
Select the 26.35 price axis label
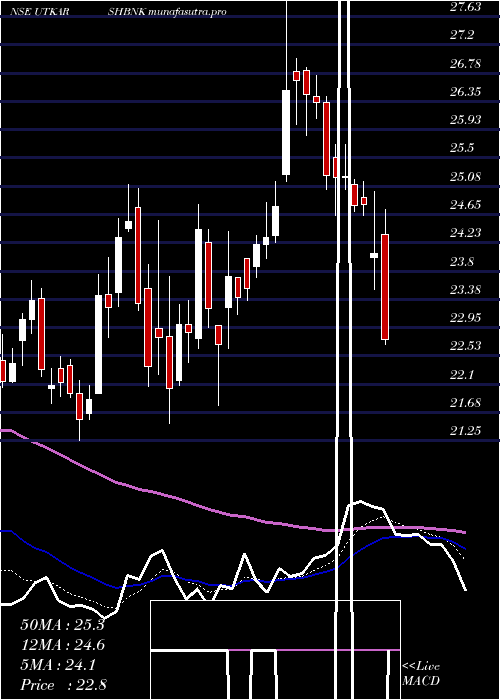pyautogui.click(x=466, y=92)
